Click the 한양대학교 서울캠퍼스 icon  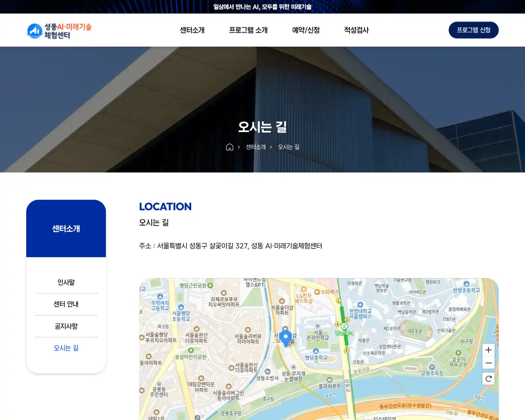pos(360,305)
